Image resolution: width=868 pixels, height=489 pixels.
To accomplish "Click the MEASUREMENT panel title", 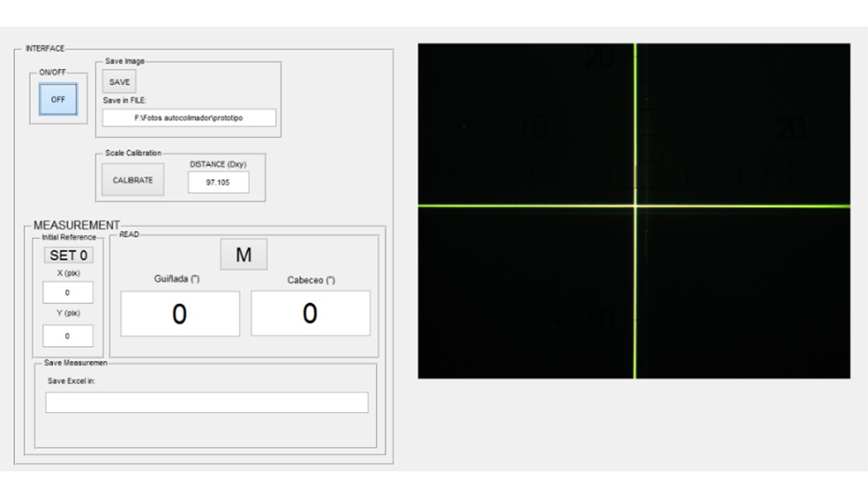I will 76,225.
